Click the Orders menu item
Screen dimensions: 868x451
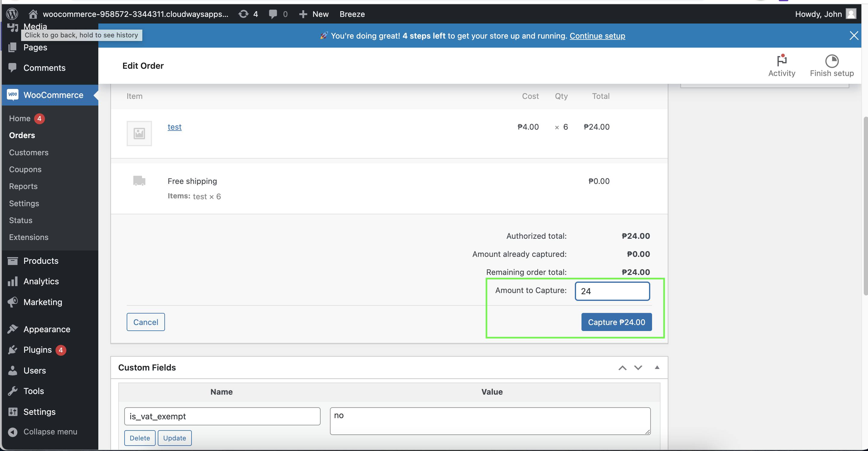pyautogui.click(x=22, y=135)
